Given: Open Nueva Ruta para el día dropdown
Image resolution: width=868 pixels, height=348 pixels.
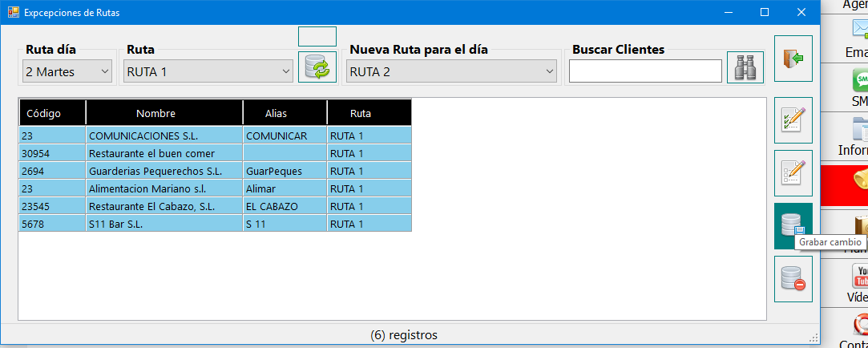Looking at the screenshot, I should pos(452,71).
